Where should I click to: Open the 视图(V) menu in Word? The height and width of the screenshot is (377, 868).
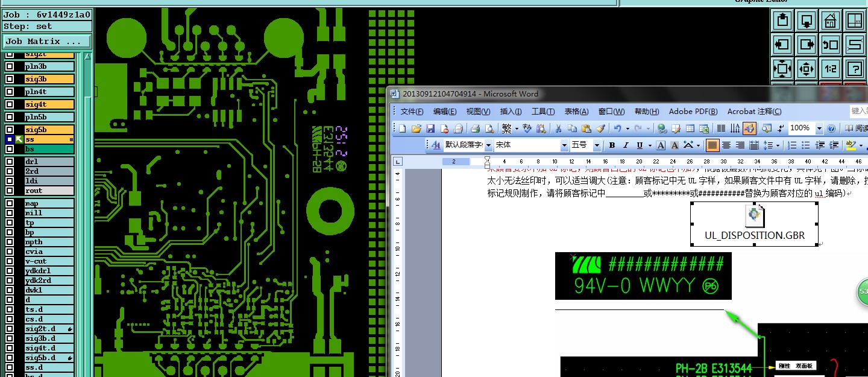(x=478, y=112)
